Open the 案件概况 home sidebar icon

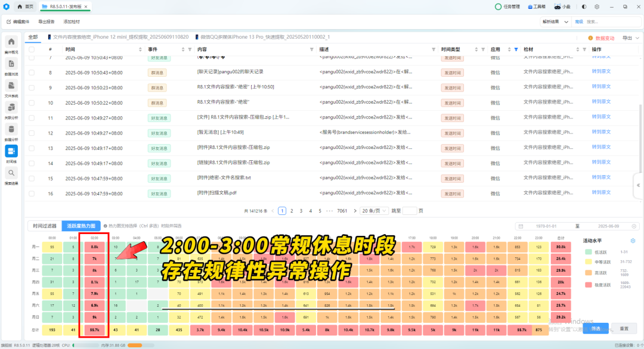click(x=11, y=42)
